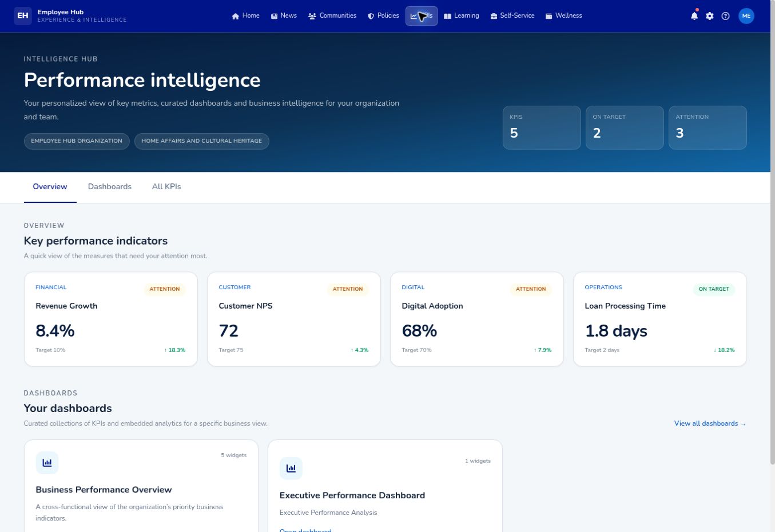Click the Target 70% label
This screenshot has height=532, width=775.
coord(416,350)
